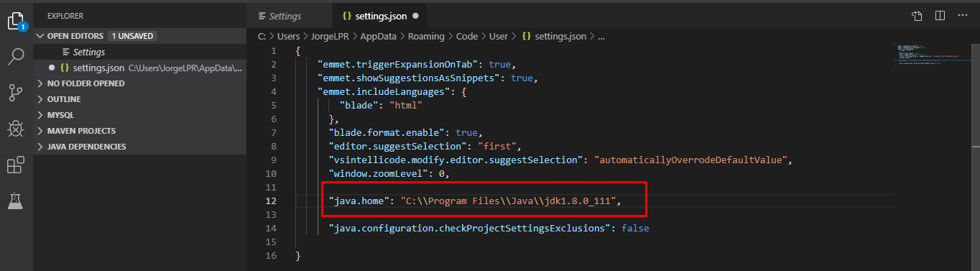
Task: Select the settings.json editor tab
Action: pos(380,16)
